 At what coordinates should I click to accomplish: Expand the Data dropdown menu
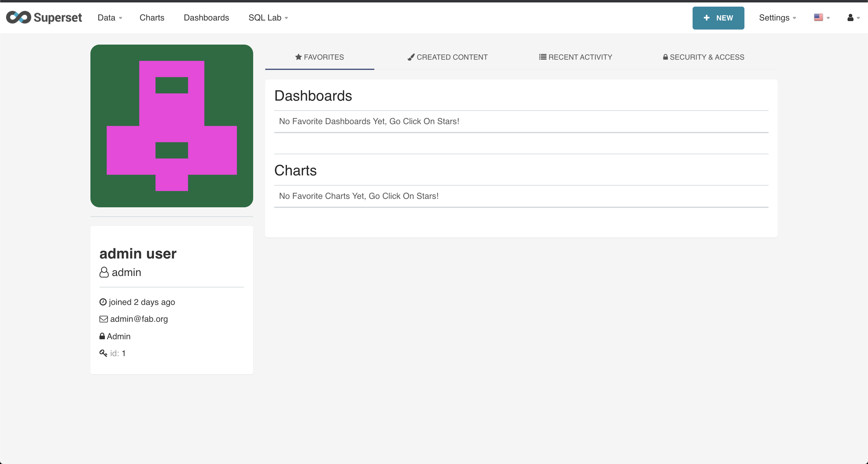[x=110, y=17]
